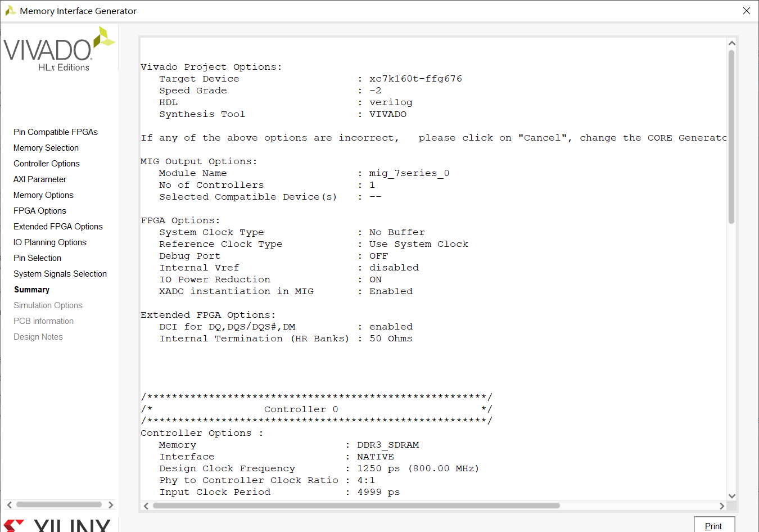View the Memory Options page
Image resolution: width=759 pixels, height=532 pixels.
43,195
